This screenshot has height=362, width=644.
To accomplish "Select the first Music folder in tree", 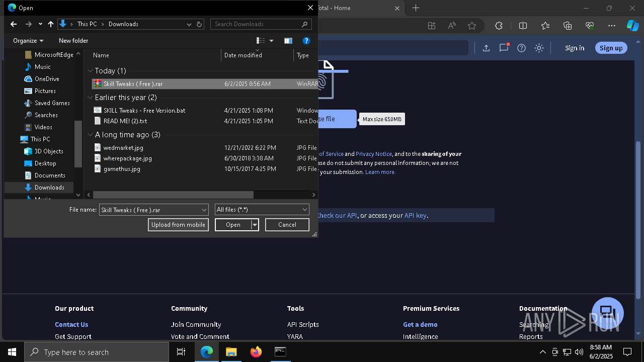I will coord(38,67).
